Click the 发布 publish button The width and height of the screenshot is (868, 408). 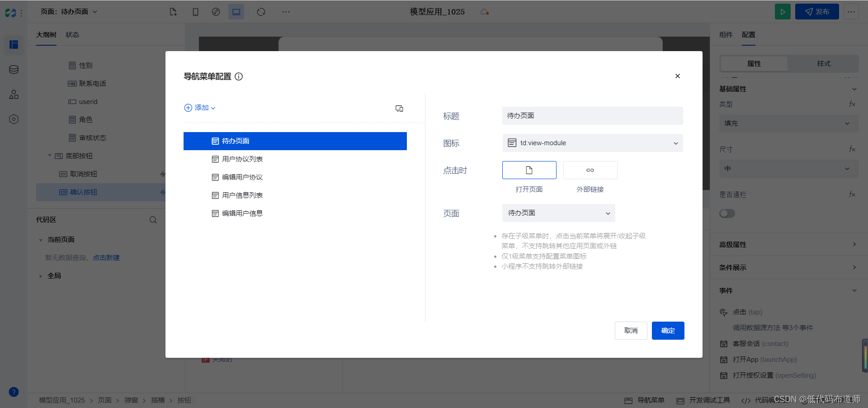(x=817, y=12)
